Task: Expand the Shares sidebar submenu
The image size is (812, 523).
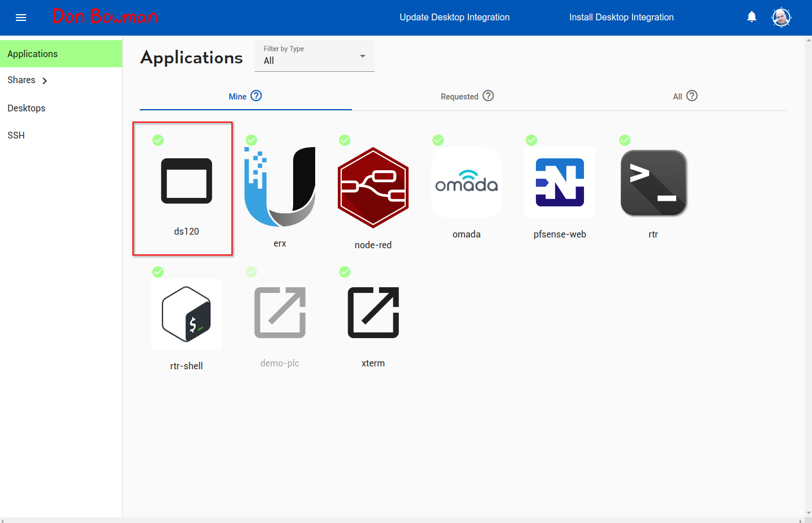Action: click(44, 81)
